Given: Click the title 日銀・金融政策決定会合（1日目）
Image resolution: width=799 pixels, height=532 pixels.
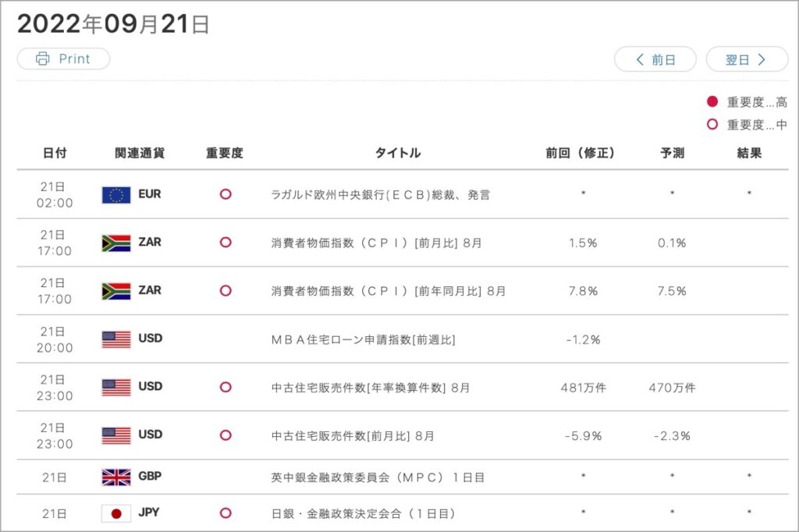Looking at the screenshot, I should point(364,513).
